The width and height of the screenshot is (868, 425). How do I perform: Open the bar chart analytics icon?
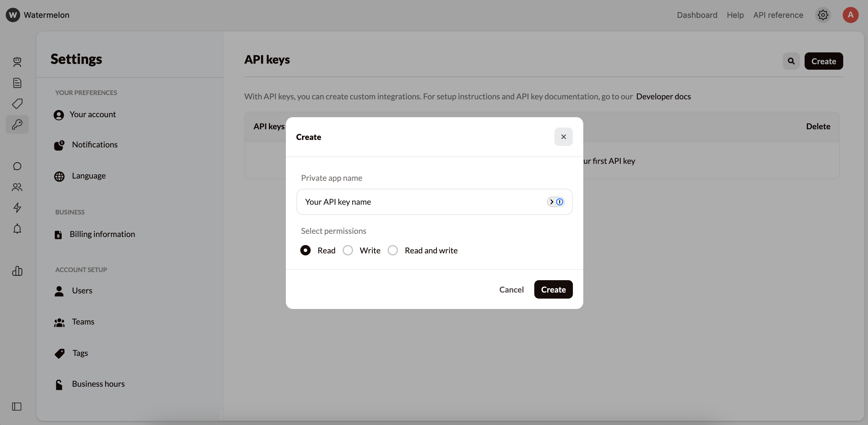[x=17, y=271]
